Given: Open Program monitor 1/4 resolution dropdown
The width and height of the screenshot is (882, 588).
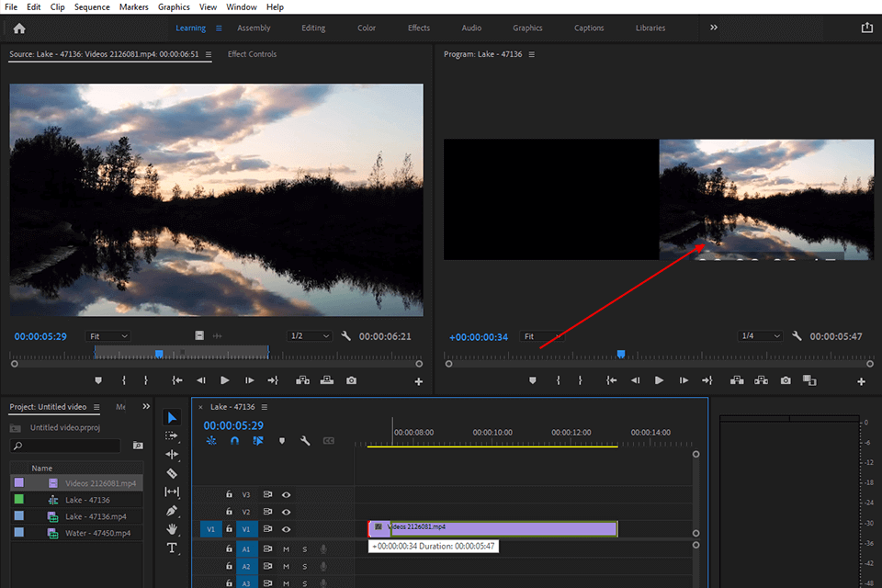Looking at the screenshot, I should click(761, 336).
